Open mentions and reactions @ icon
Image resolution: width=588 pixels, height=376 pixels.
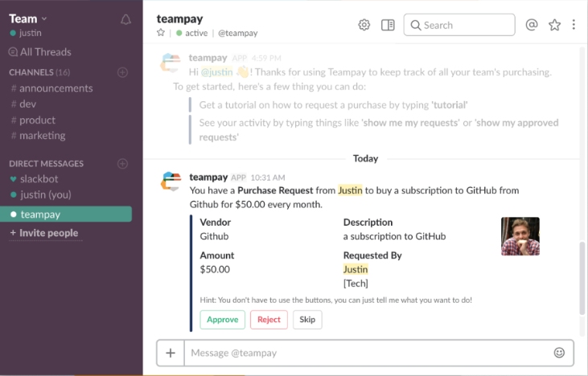coord(532,25)
